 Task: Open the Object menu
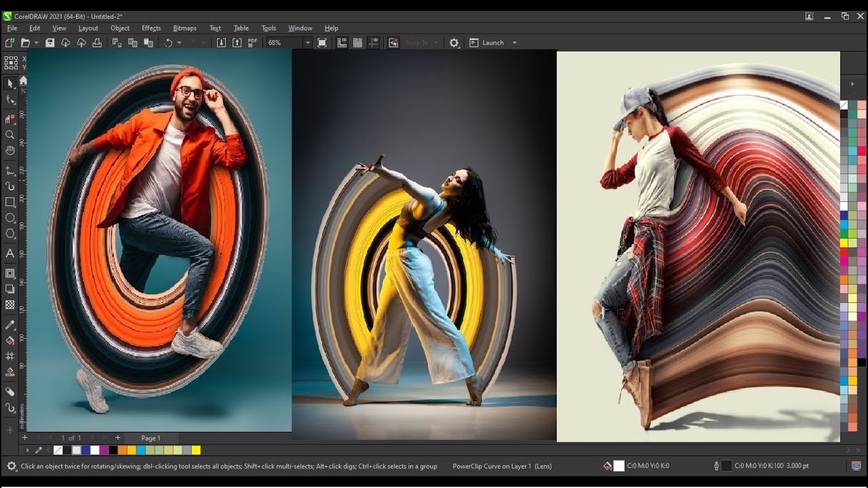(120, 28)
